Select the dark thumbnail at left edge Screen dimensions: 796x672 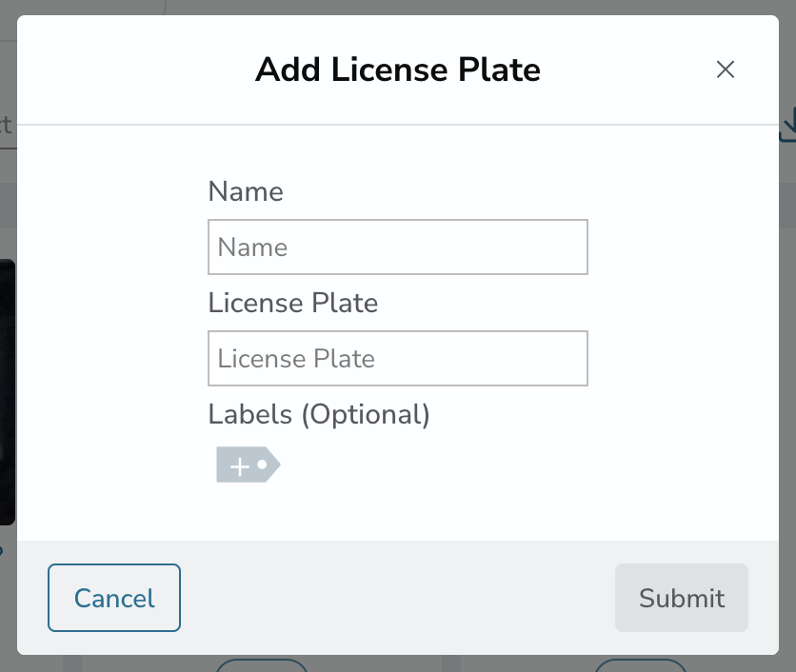pyautogui.click(x=8, y=392)
